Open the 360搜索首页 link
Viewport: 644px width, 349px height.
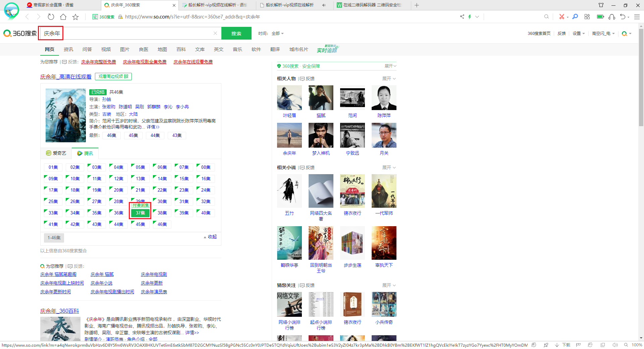coord(539,34)
